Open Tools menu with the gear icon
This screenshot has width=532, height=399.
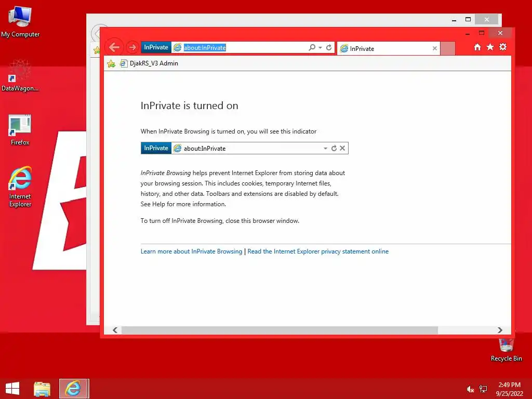503,47
